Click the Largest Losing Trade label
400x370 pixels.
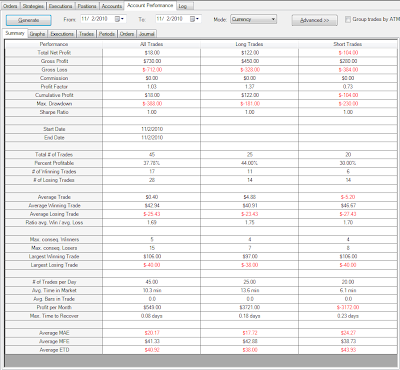54,265
